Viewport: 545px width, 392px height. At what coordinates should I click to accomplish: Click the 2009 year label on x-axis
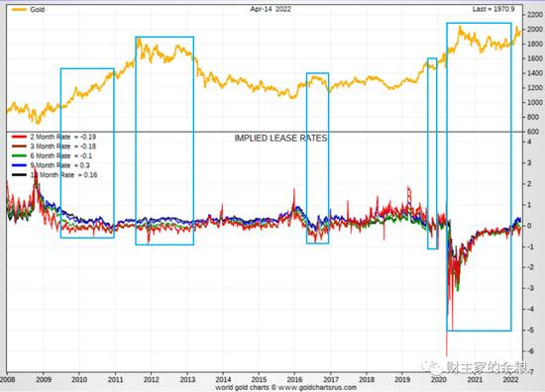[x=44, y=379]
